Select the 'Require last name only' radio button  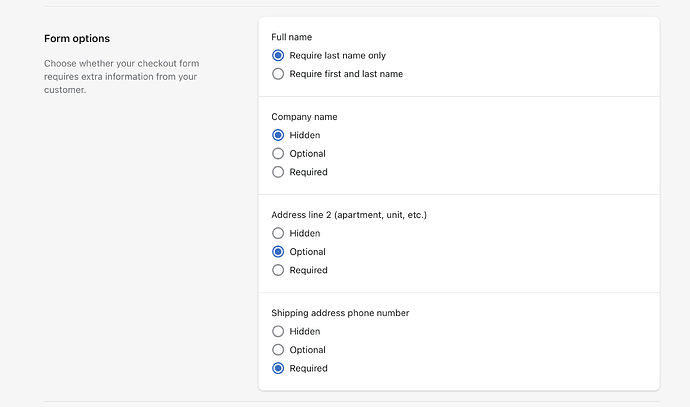[x=278, y=55]
